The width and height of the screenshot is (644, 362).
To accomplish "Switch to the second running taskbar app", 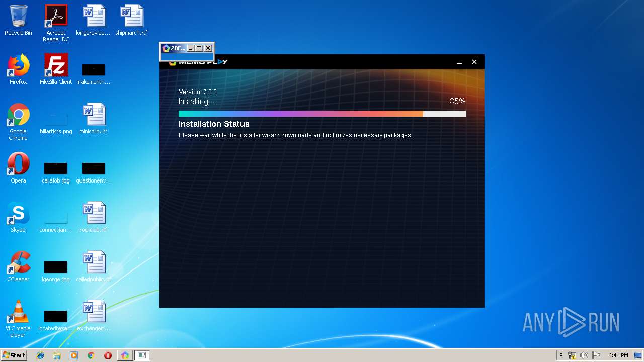I will 142,355.
